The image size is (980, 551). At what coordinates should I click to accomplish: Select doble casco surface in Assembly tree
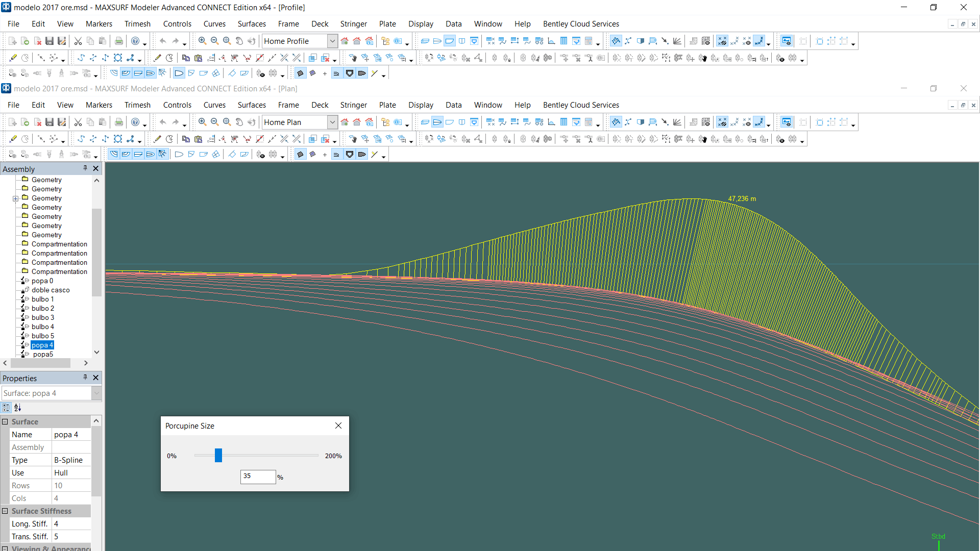pyautogui.click(x=51, y=290)
